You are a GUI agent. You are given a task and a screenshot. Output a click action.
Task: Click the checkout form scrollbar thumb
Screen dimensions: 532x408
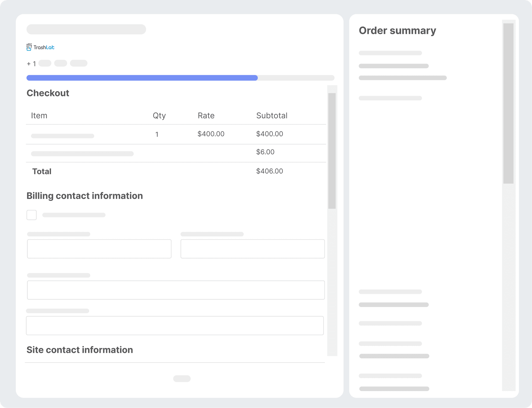click(332, 151)
